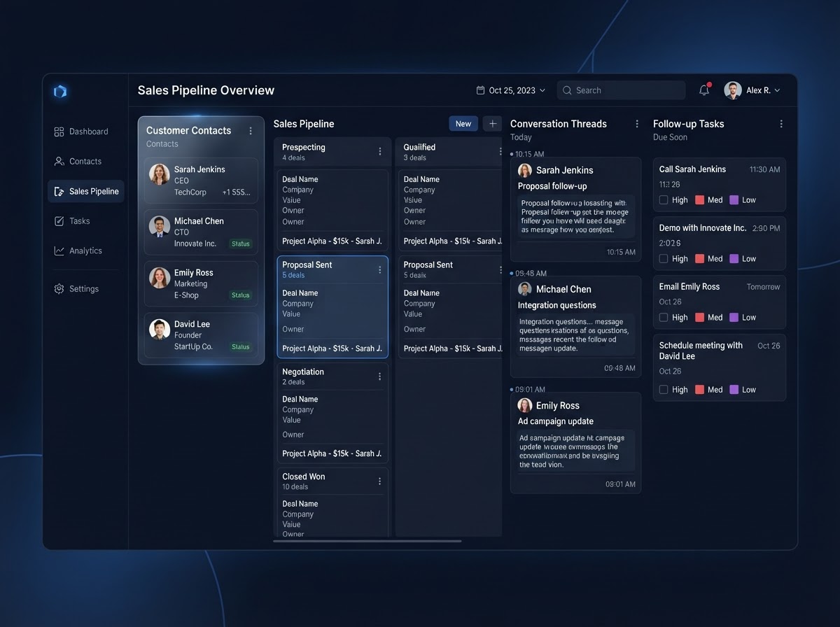
Task: Click David Lee avatar in Customer Contacts
Action: pyautogui.click(x=160, y=329)
